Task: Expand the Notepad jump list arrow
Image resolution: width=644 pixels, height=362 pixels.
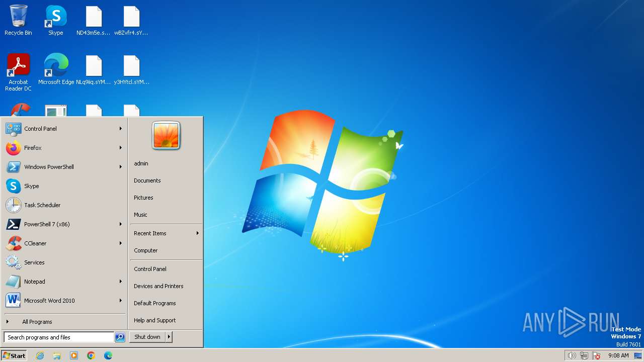Action: click(121, 282)
